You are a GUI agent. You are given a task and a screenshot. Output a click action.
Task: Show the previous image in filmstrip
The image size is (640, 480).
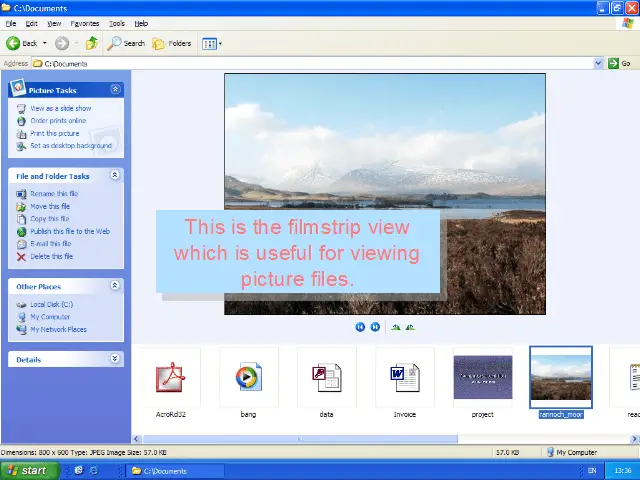(360, 327)
